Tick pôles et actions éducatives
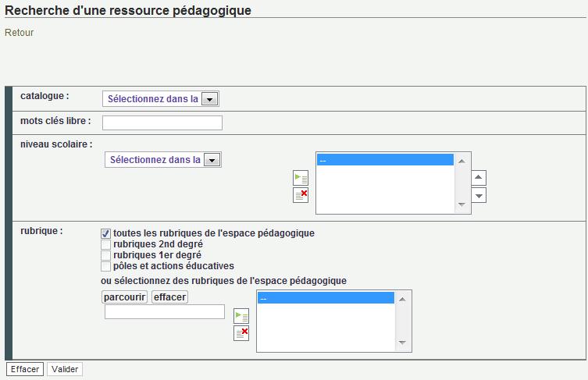Viewport: 588px width, 380px height. (105, 266)
